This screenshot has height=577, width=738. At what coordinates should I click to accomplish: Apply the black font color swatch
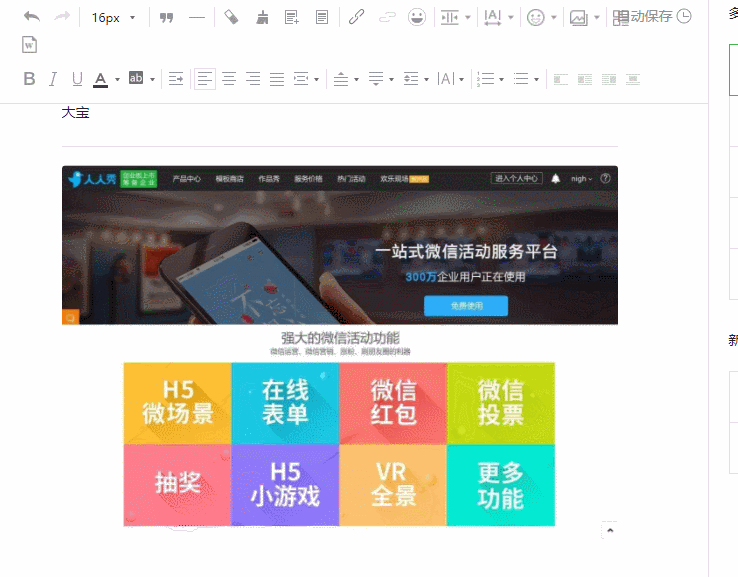click(x=100, y=80)
